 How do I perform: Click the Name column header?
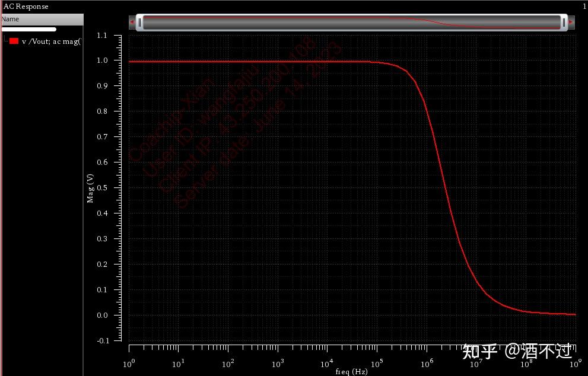42,19
